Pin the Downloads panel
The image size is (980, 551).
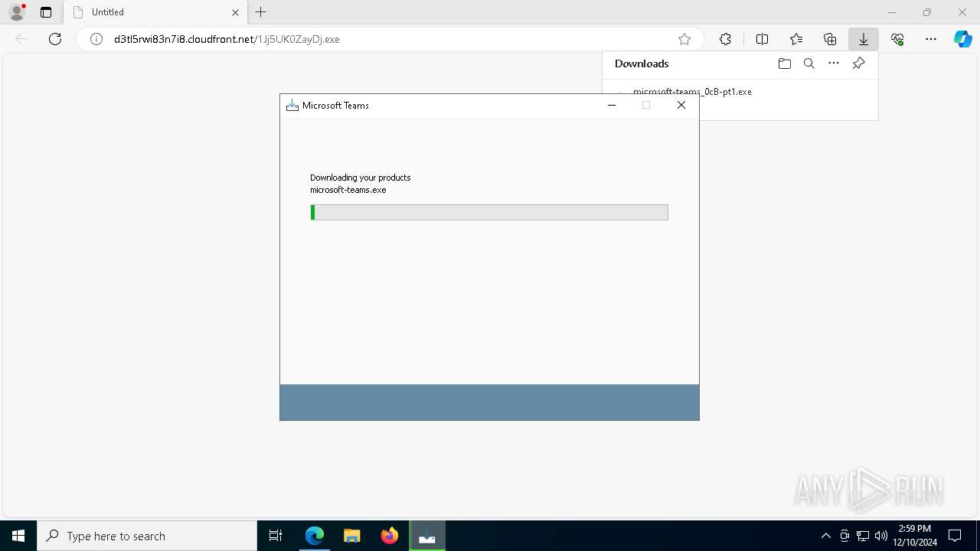(x=858, y=64)
